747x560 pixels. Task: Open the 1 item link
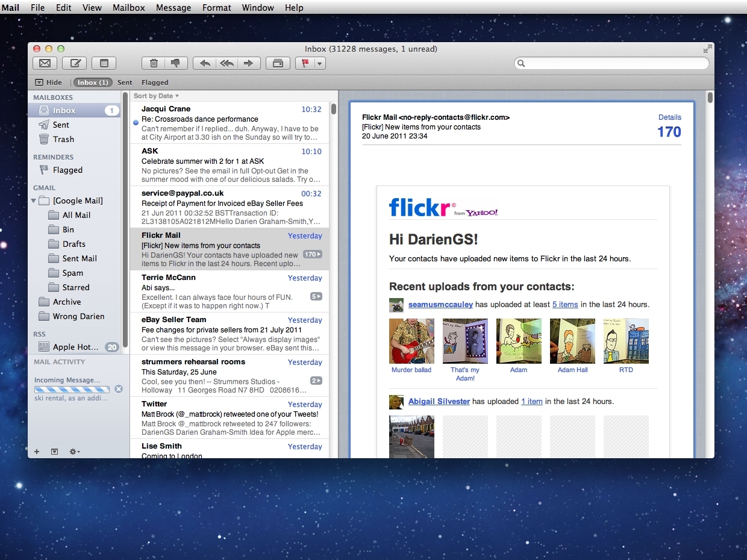(532, 401)
